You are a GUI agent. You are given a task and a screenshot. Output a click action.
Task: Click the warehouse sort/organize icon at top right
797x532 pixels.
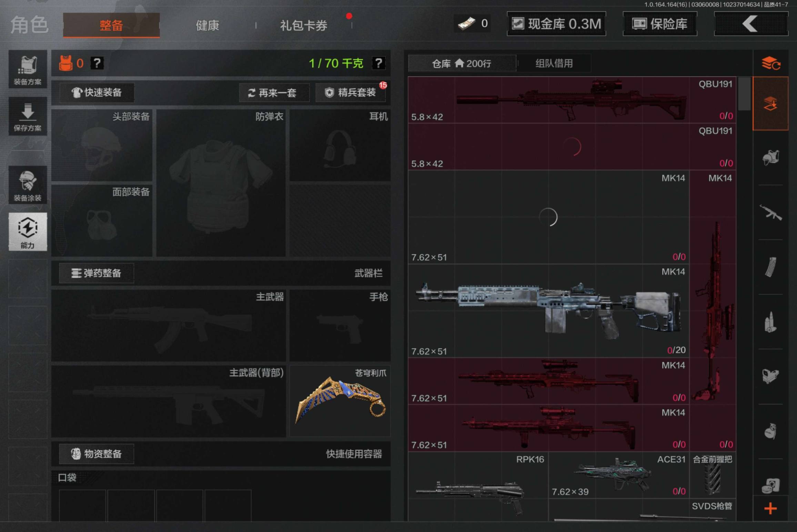tap(770, 63)
